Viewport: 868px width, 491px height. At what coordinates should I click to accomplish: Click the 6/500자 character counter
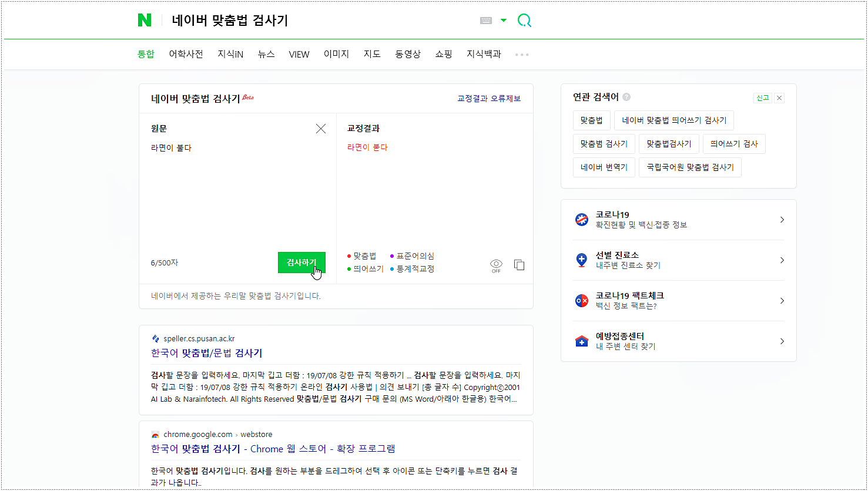tap(165, 263)
